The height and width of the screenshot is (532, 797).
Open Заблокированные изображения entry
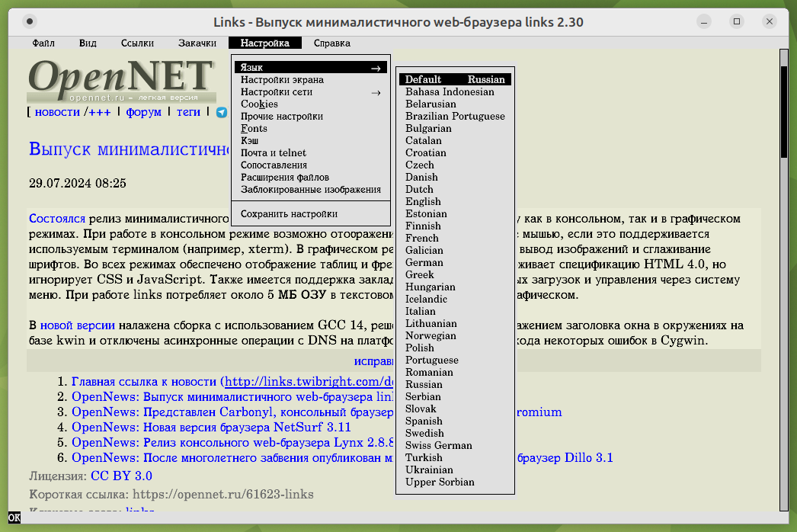tap(311, 190)
